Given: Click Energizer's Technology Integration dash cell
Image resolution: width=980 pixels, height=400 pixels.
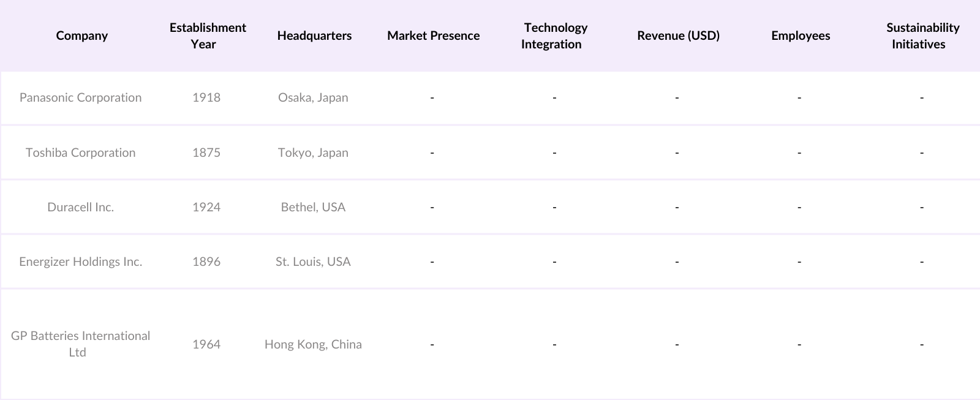Looking at the screenshot, I should coord(554,262).
